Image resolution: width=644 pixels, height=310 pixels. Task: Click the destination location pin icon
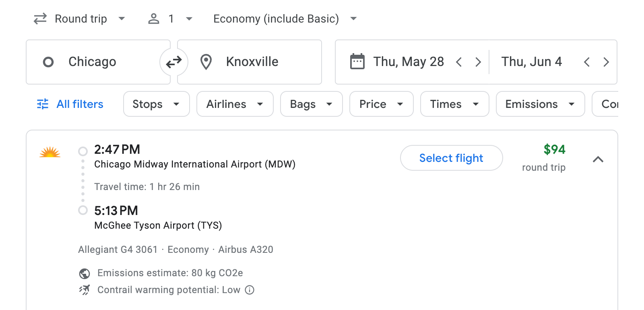coord(206,62)
